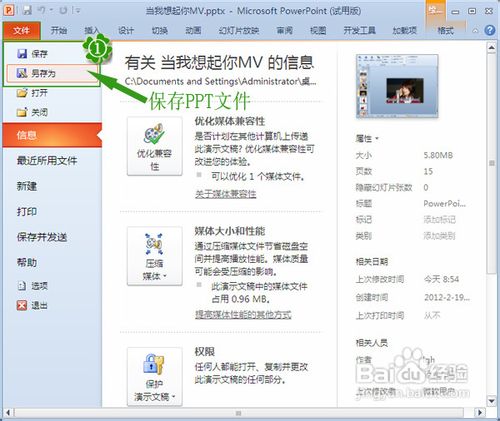Viewport: 500px width, 421px height.
Task: Select the 最近所用文件 menu item
Action: 47,161
